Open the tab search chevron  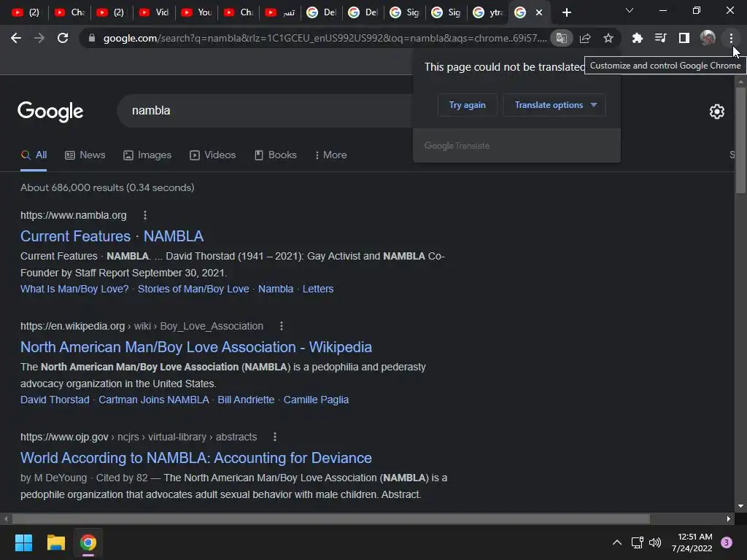(x=630, y=10)
